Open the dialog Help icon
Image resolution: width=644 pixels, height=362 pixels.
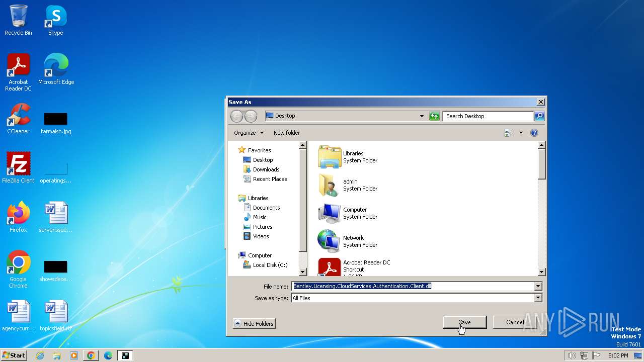click(534, 133)
